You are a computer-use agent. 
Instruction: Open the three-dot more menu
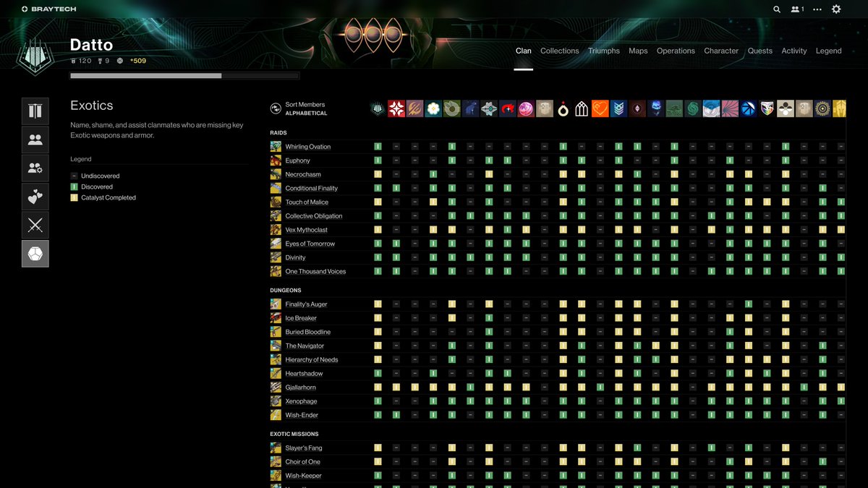[x=817, y=9]
